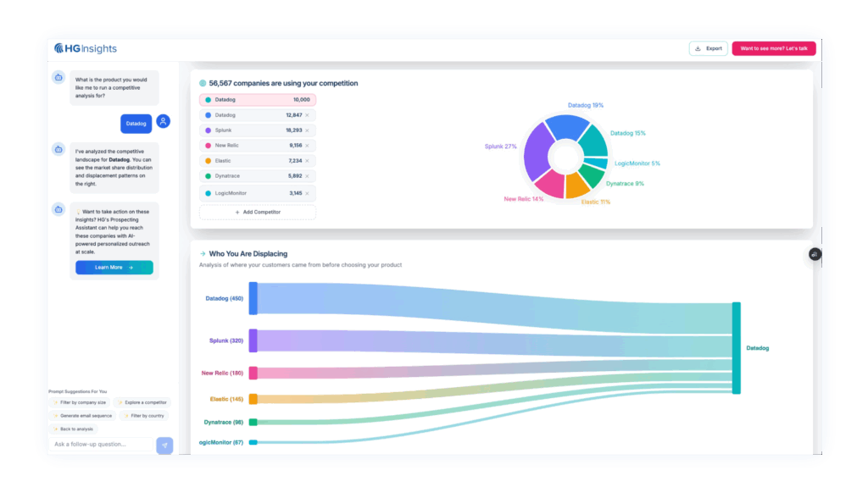Viewport: 868px width, 498px height.
Task: Choose 'Explore a competitor' suggestion chip
Action: click(x=142, y=402)
